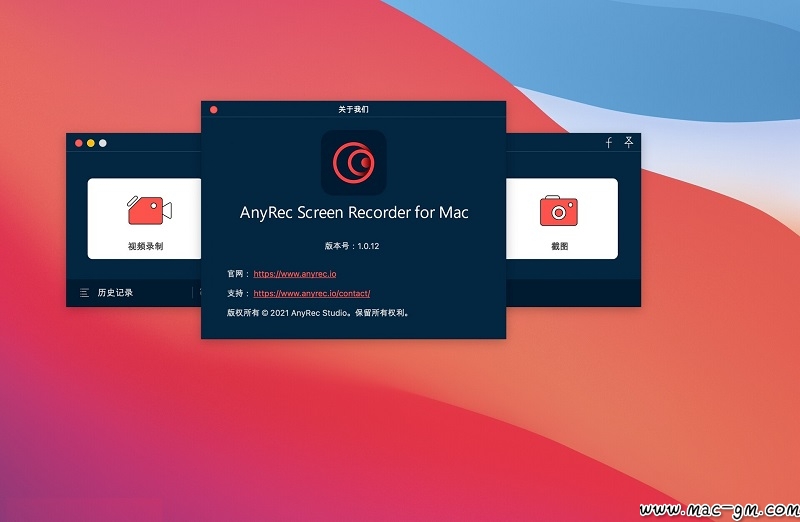This screenshot has height=522, width=800.
Task: Click the red photo camera icon
Action: tap(559, 210)
